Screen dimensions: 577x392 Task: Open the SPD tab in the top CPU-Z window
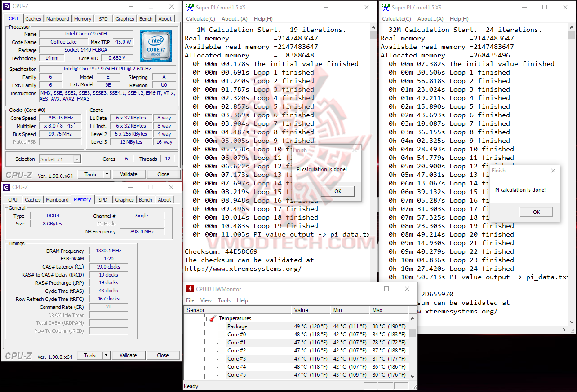point(103,19)
